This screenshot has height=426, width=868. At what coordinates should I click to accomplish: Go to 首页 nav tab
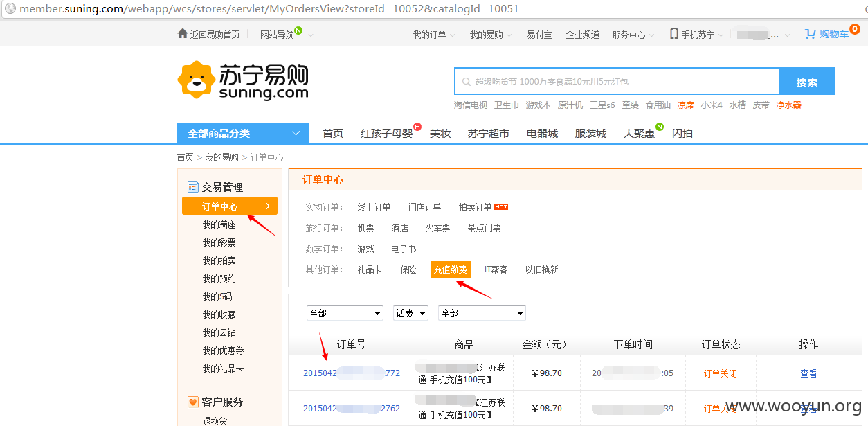[333, 134]
